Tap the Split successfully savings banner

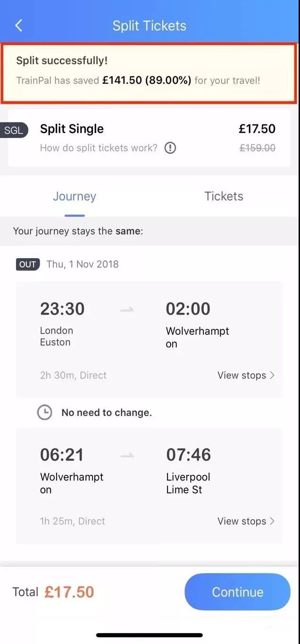[x=149, y=73]
